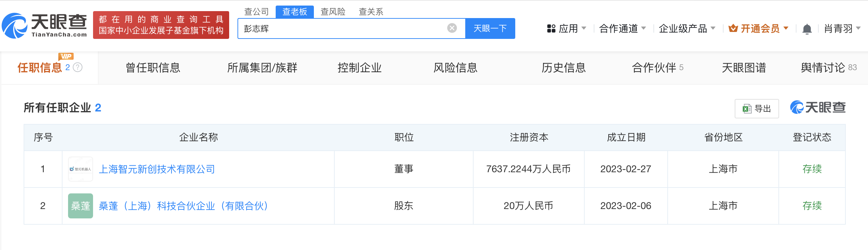Expand the 应用 dropdown
This screenshot has width=868, height=250.
coord(567,28)
